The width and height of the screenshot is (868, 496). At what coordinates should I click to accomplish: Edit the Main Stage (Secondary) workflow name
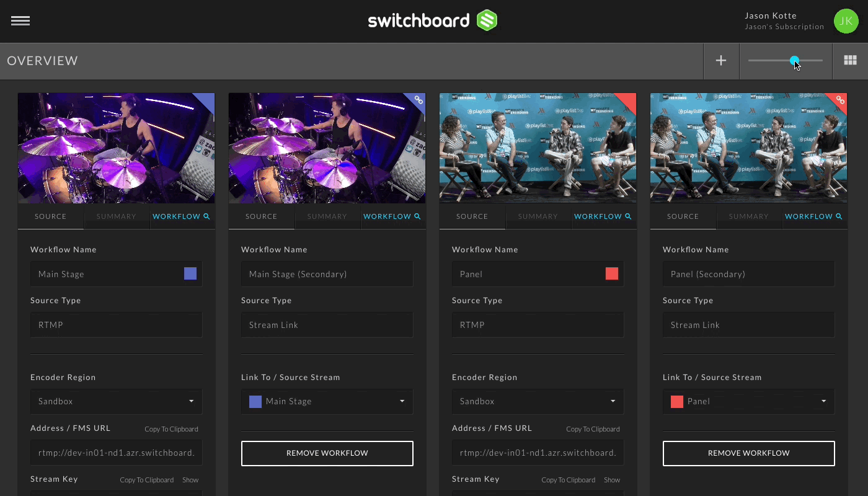(327, 274)
